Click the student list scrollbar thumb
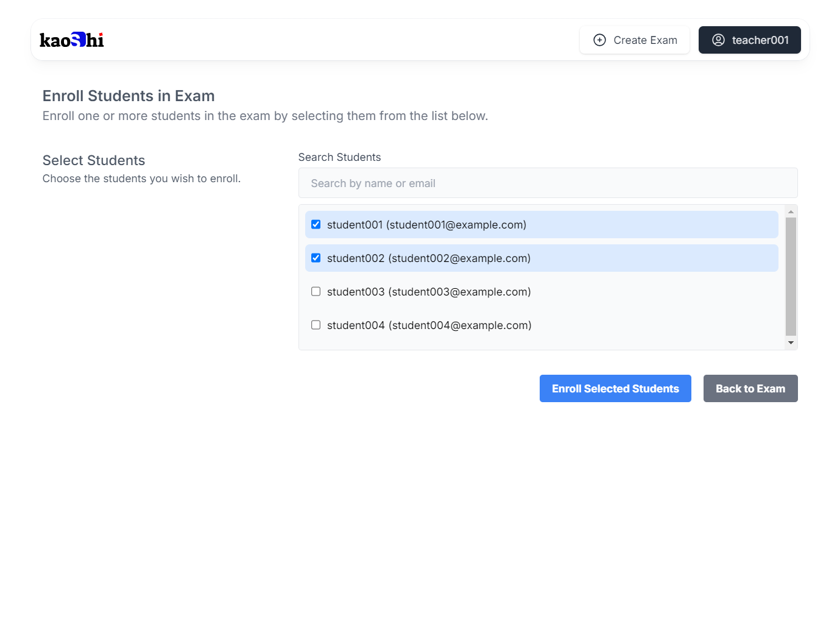This screenshot has height=641, width=840. pos(791,277)
